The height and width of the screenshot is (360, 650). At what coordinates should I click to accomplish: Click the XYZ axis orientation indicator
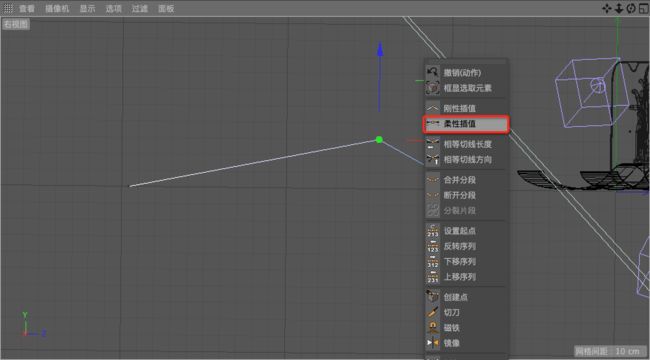[x=33, y=325]
